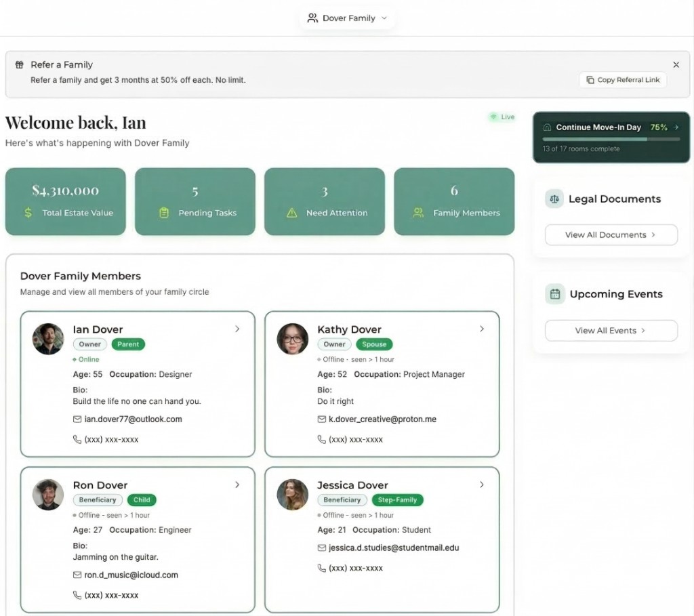The image size is (694, 616).
Task: Click the phone icon on Kathy Dover's card
Action: (x=321, y=439)
